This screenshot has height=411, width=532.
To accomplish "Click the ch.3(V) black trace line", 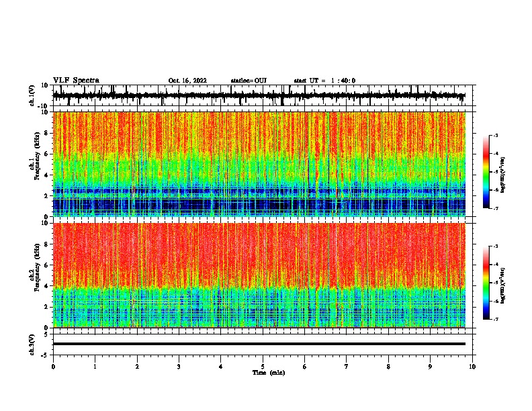I will click(x=259, y=344).
